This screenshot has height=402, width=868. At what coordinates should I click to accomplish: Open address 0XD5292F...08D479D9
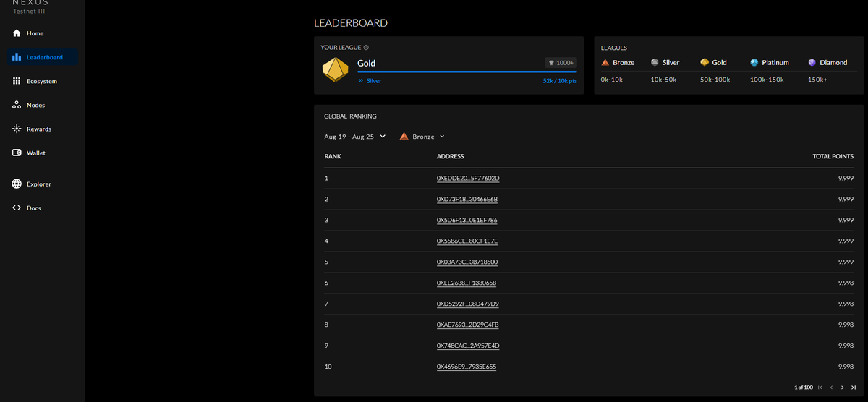pyautogui.click(x=468, y=304)
